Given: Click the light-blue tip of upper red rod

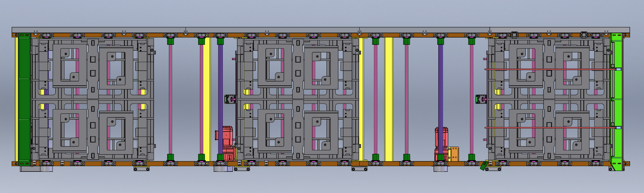Looking at the screenshot, I should (618, 69).
